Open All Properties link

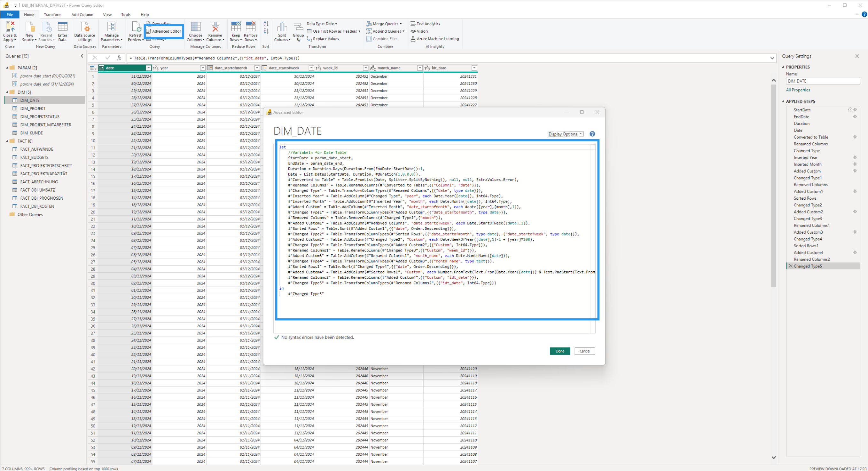click(x=798, y=90)
